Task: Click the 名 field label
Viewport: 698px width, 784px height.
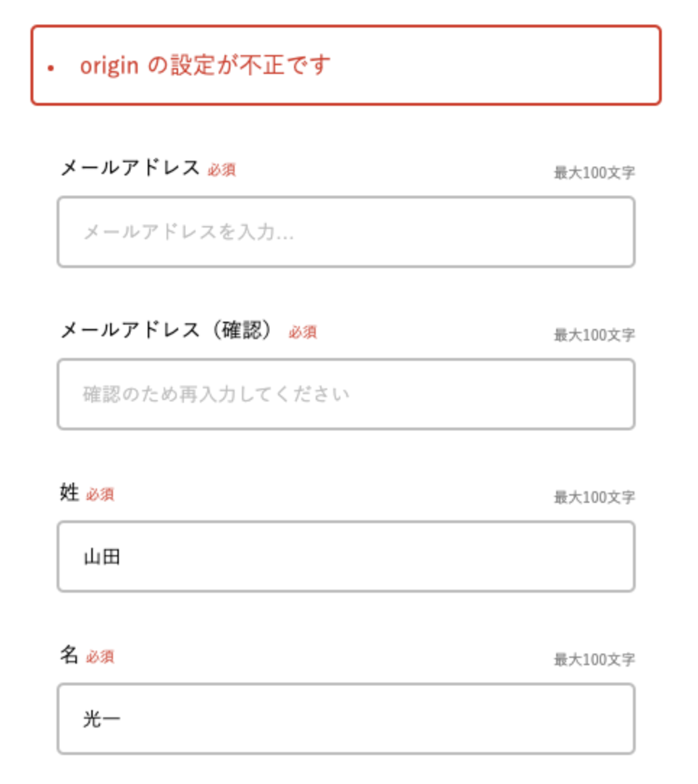Action: coord(70,654)
